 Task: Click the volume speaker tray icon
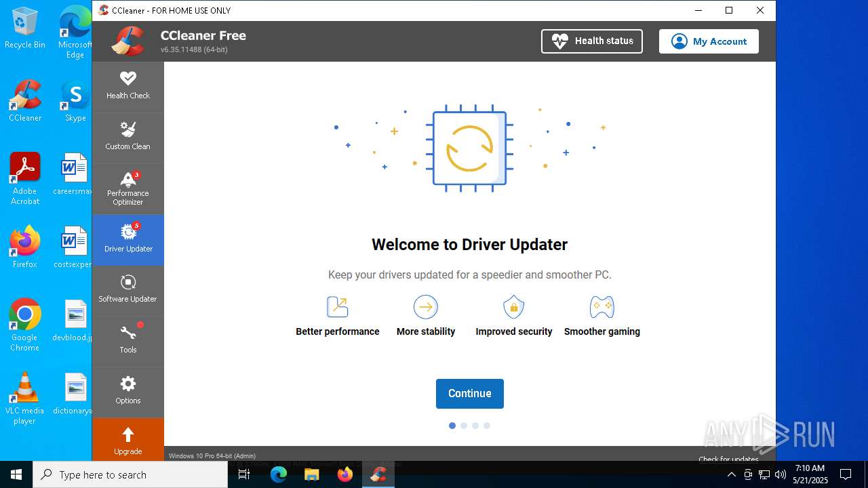[x=781, y=474]
